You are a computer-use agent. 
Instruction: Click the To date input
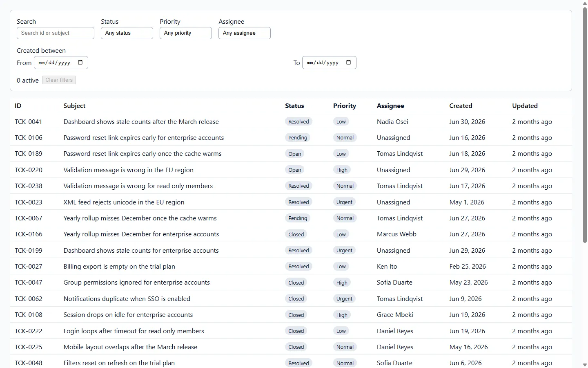(329, 63)
